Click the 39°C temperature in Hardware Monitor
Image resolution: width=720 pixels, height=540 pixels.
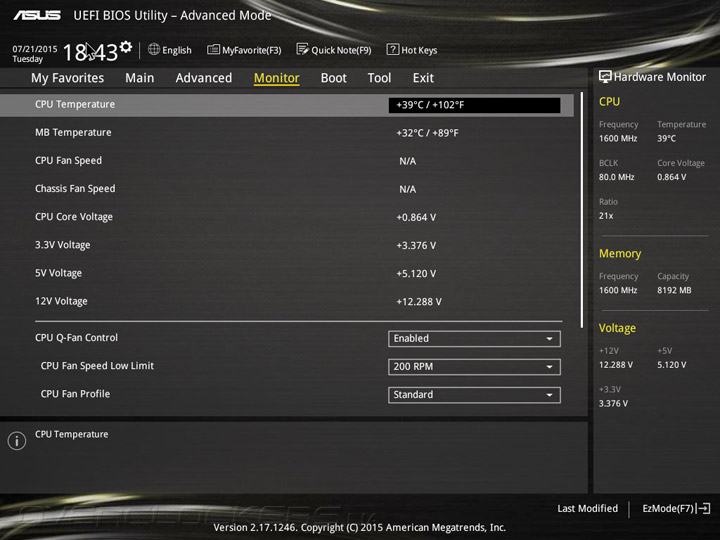pos(666,138)
